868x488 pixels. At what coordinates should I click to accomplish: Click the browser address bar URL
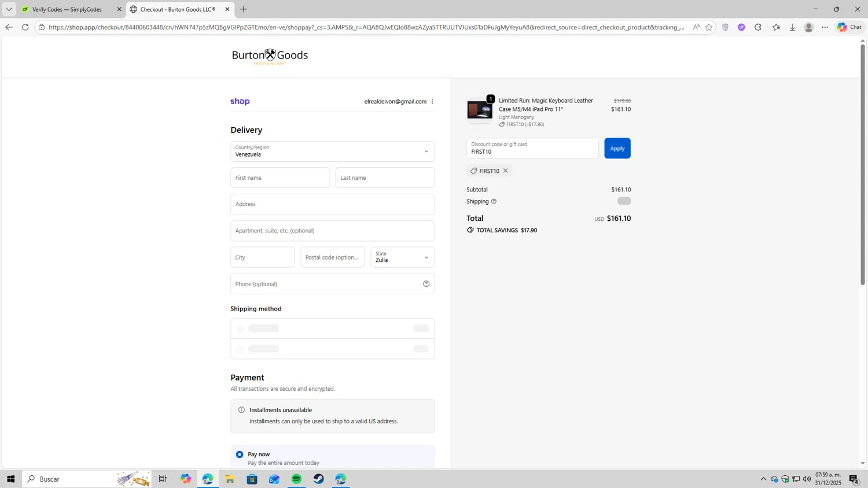[366, 27]
